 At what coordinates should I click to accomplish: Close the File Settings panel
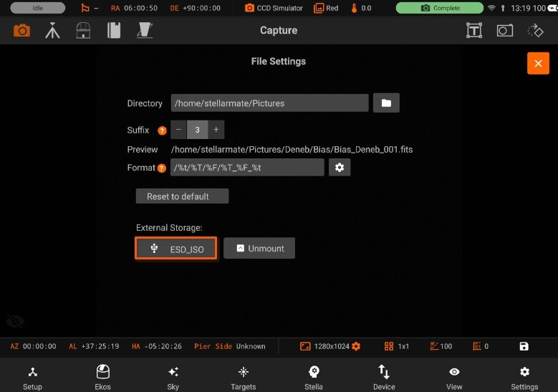click(538, 63)
